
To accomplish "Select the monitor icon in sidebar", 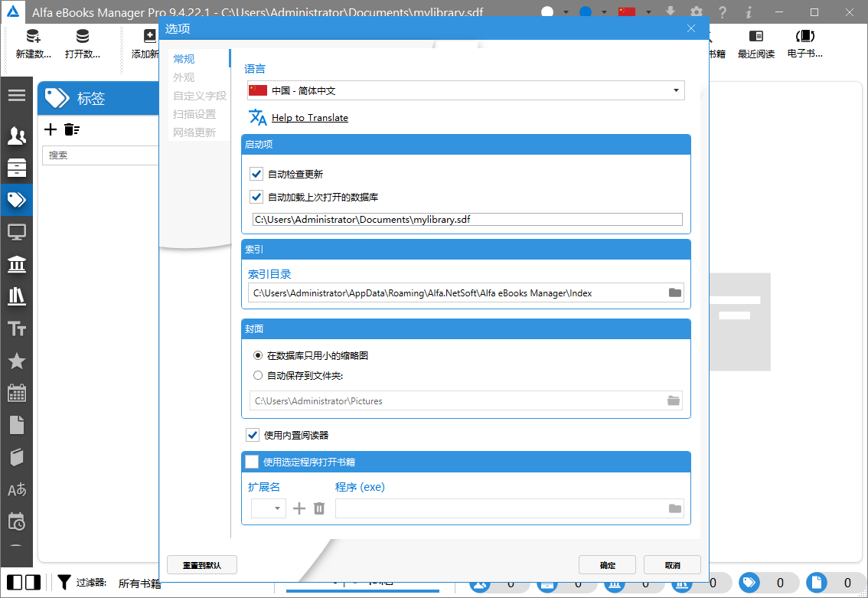I will pyautogui.click(x=17, y=232).
